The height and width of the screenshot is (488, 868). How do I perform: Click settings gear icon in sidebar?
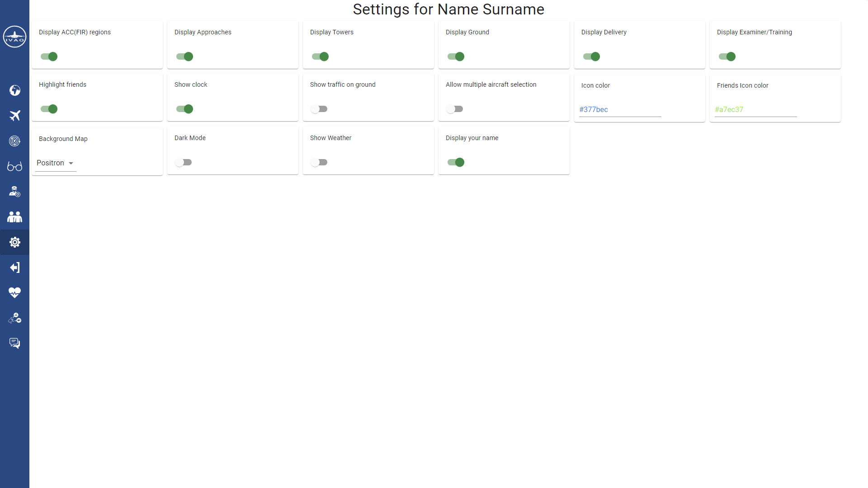[14, 242]
